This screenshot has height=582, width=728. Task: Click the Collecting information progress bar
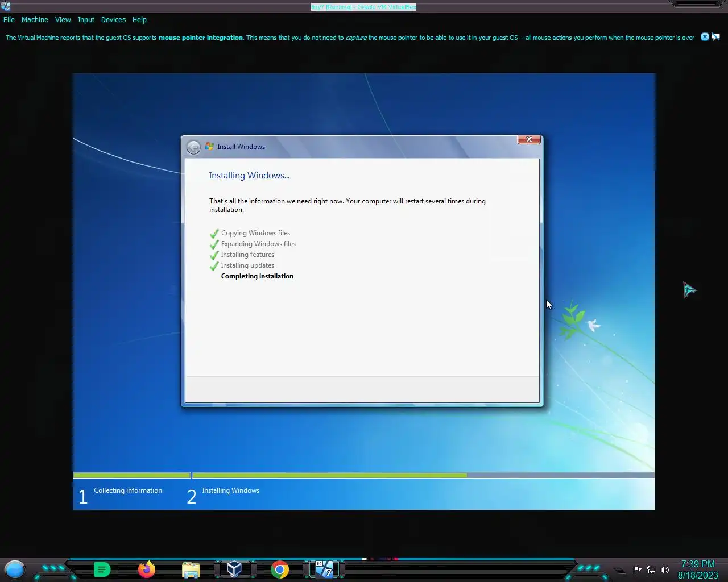132,475
